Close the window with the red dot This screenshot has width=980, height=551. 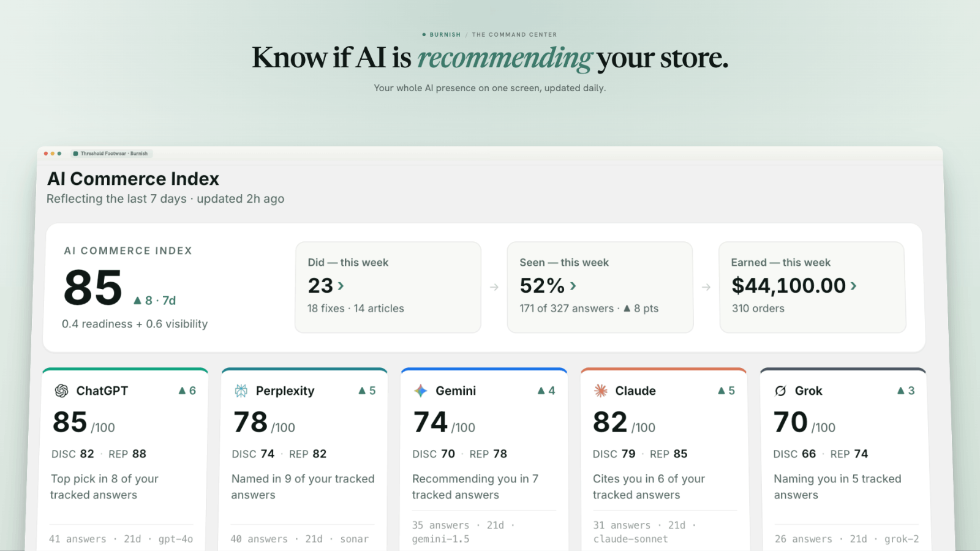tap(46, 154)
